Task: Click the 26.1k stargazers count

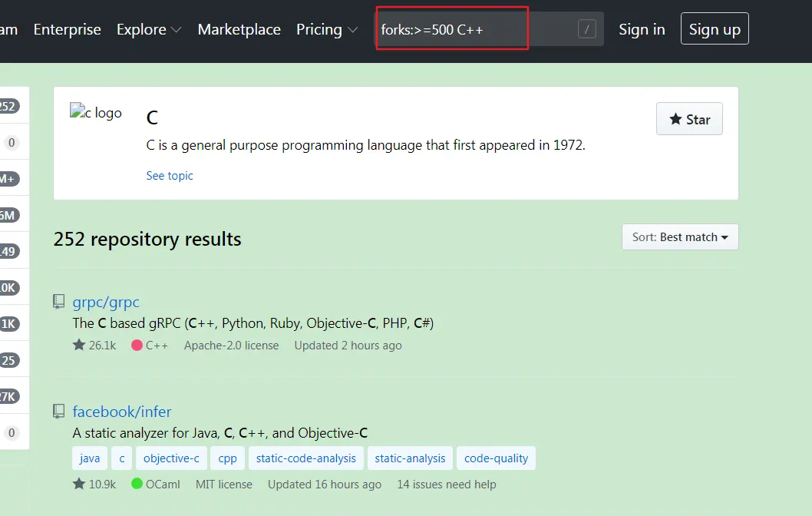Action: pos(94,345)
